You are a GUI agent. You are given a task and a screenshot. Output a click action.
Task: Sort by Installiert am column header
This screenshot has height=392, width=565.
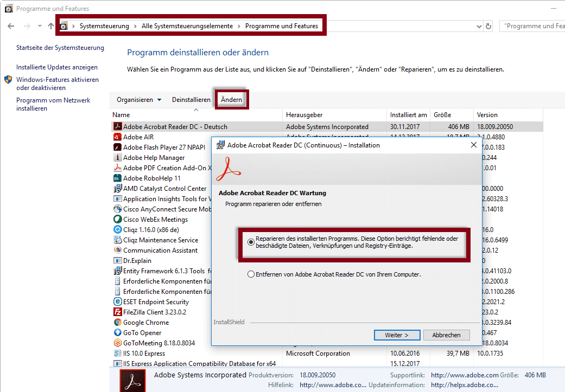coord(408,115)
